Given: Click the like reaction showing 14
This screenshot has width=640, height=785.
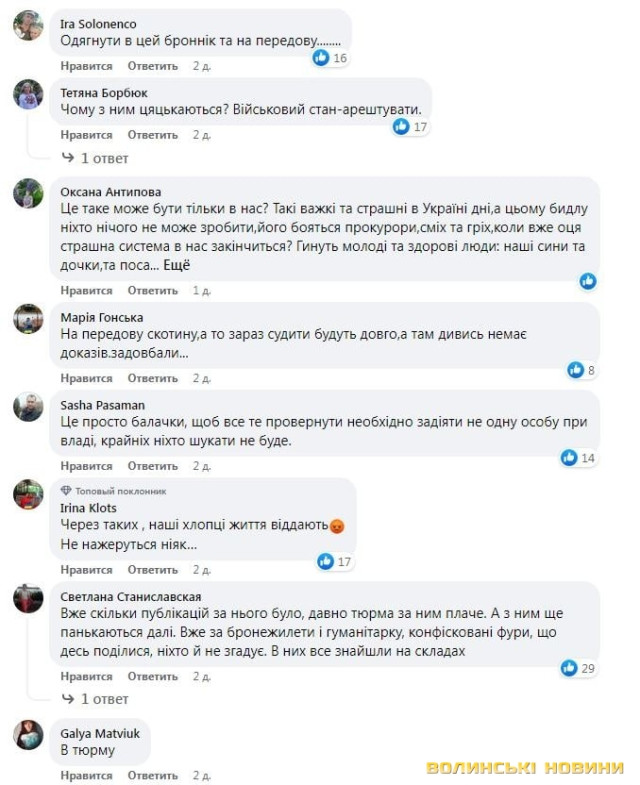Looking at the screenshot, I should 569,458.
